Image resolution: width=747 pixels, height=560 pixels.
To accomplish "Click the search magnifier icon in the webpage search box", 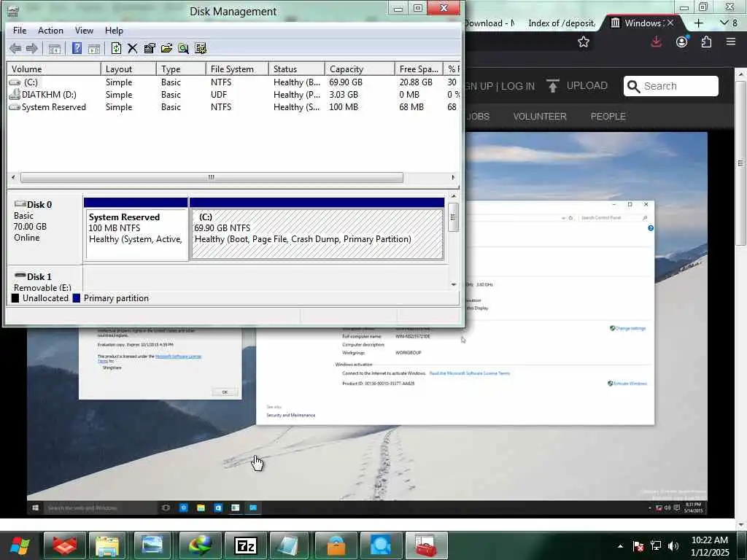I will 633,86.
